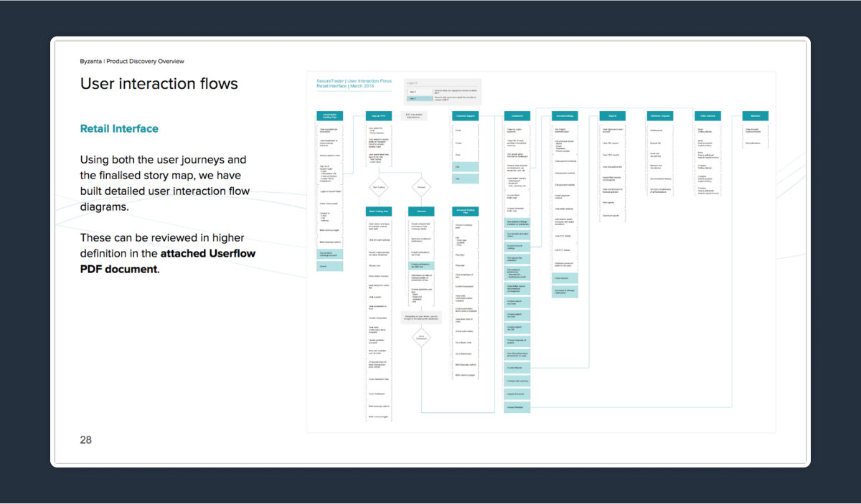This screenshot has height=504, width=861.
Task: Click the 'User interaction flows' slide title
Action: pyautogui.click(x=159, y=84)
